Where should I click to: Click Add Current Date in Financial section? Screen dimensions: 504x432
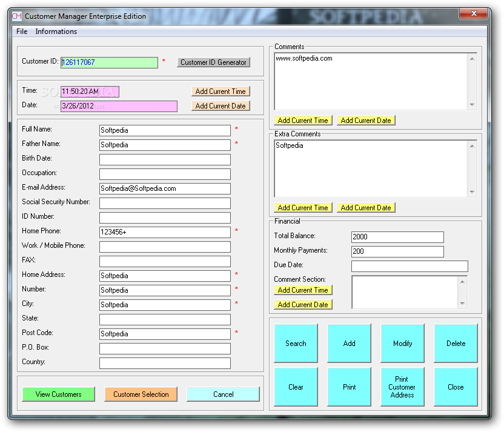pos(303,304)
